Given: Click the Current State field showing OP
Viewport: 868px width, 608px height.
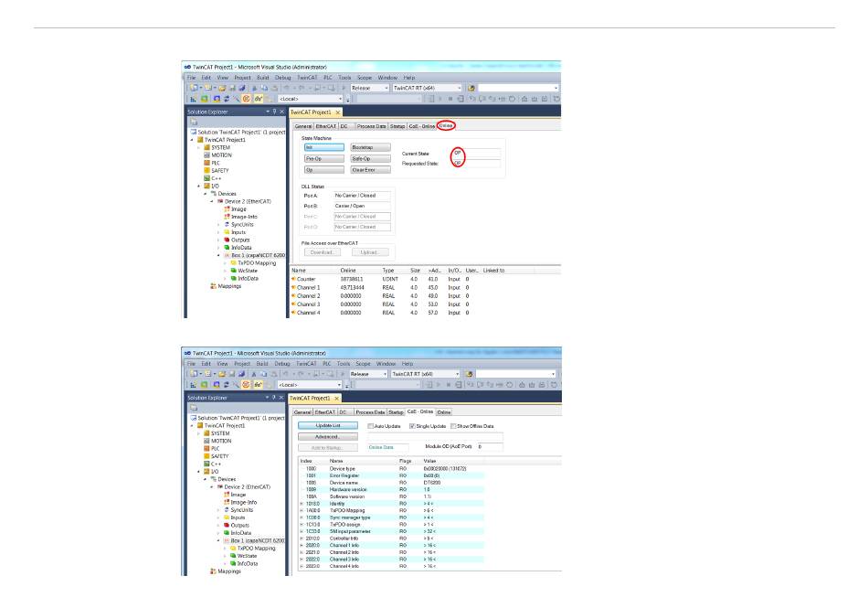Looking at the screenshot, I should coord(476,153).
